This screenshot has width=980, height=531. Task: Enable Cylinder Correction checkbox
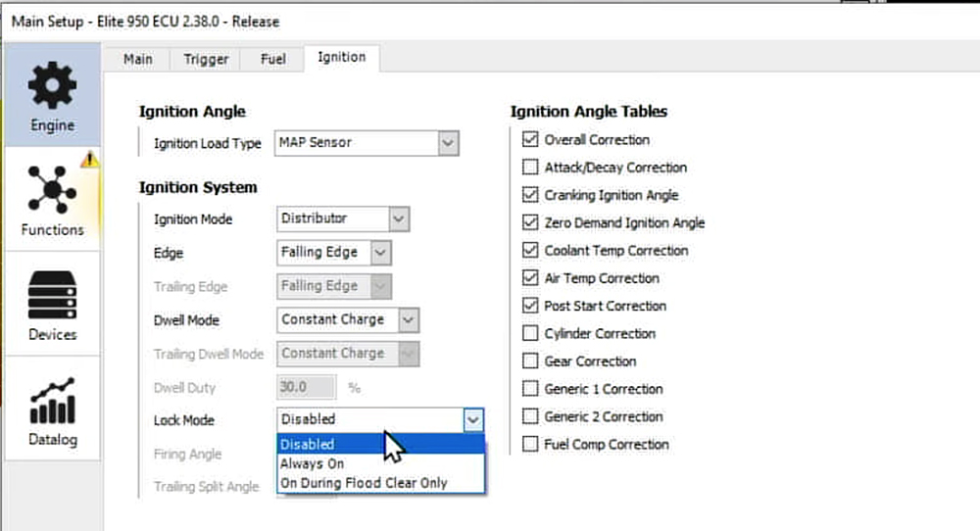[x=530, y=333]
